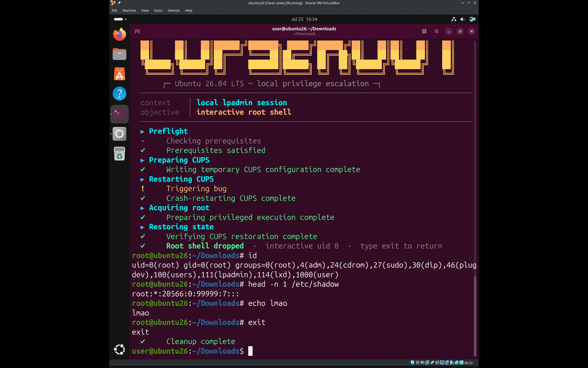Click the 'Root shell dropped' text
Image resolution: width=588 pixels, height=368 pixels.
[205, 246]
